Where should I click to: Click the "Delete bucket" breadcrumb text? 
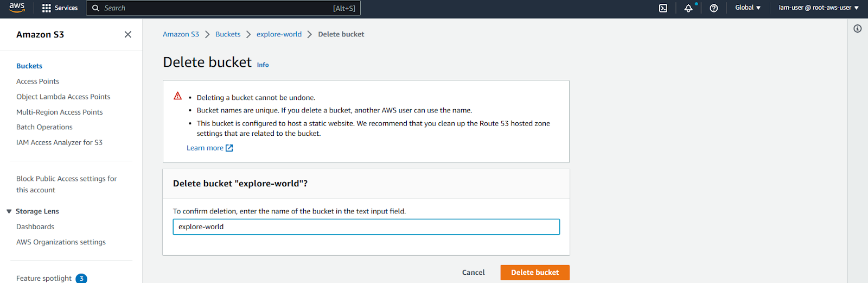pyautogui.click(x=341, y=34)
